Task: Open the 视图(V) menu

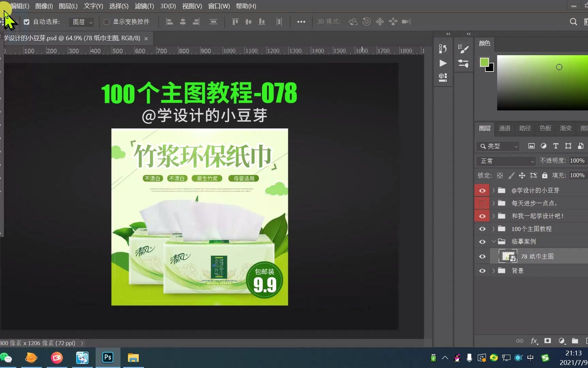Action: coord(192,6)
